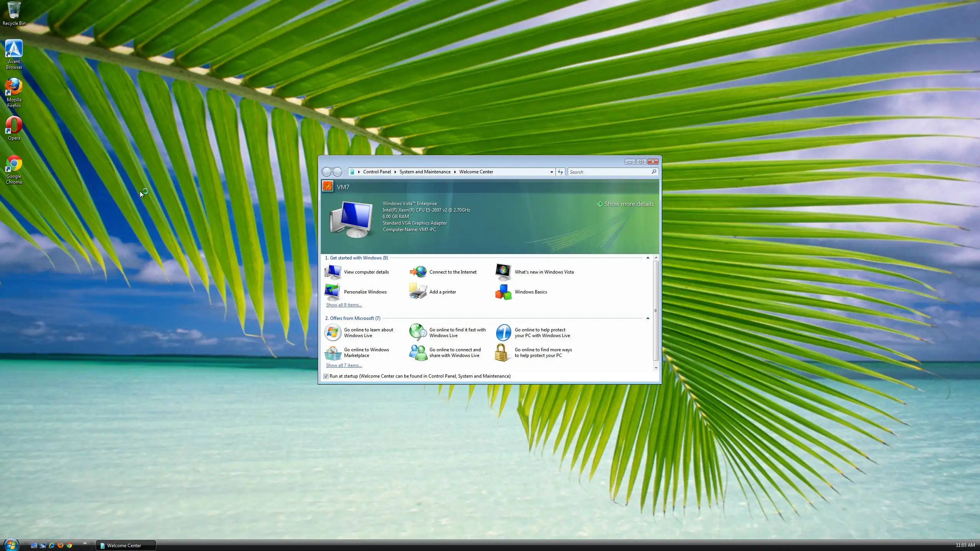The width and height of the screenshot is (980, 551).
Task: Click Connect to the Internet icon
Action: 418,272
